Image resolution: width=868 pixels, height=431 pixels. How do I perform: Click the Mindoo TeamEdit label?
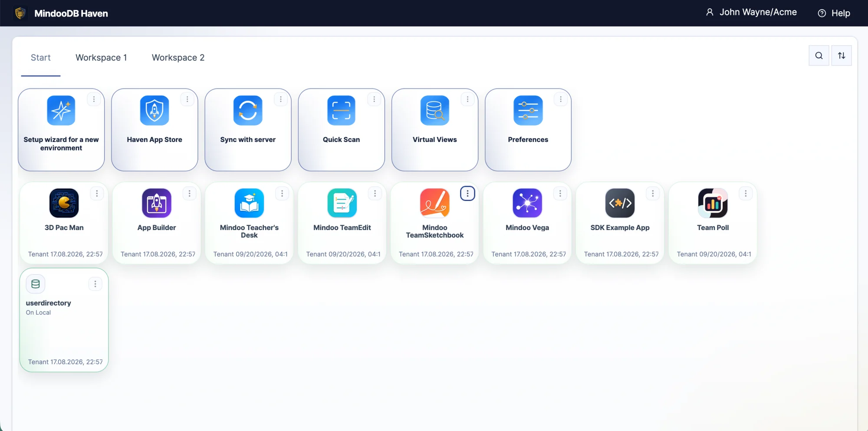(342, 227)
